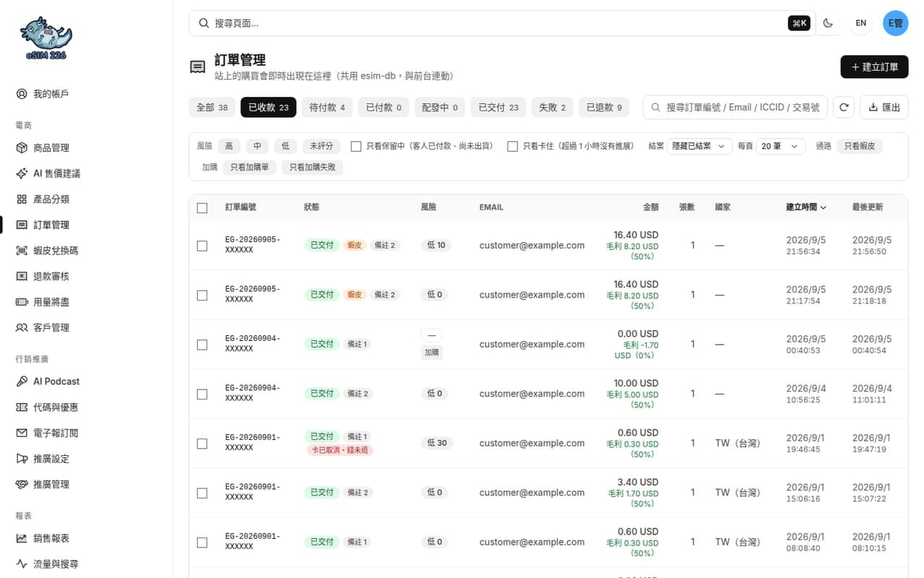The height and width of the screenshot is (578, 924).
Task: Switch to 全部 38 tab
Action: coord(212,108)
